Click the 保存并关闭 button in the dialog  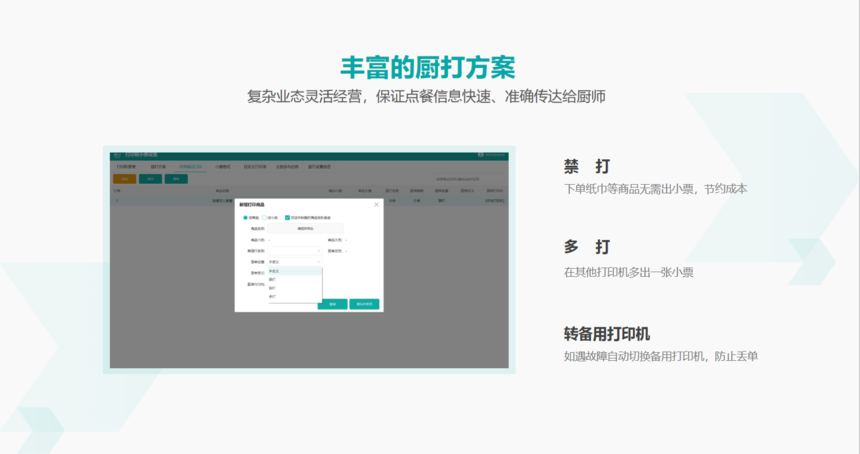(364, 304)
